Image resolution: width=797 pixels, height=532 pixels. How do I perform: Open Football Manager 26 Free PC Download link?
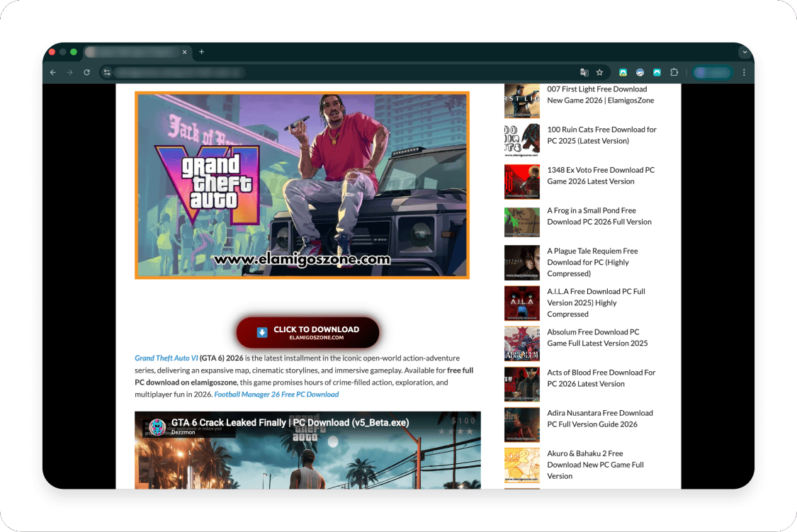[x=276, y=395]
